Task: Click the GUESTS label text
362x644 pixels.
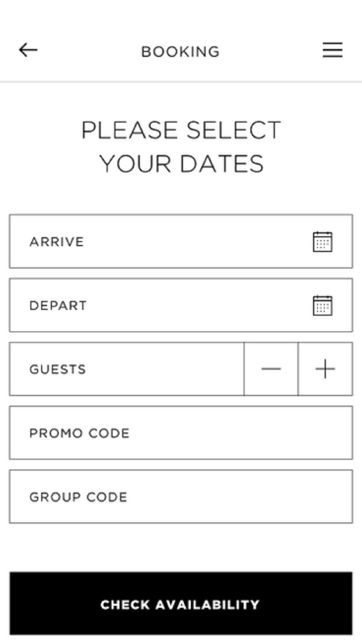Action: [x=58, y=369]
